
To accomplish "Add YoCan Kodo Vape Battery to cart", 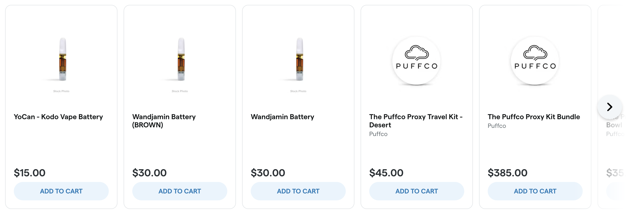I will tap(61, 191).
